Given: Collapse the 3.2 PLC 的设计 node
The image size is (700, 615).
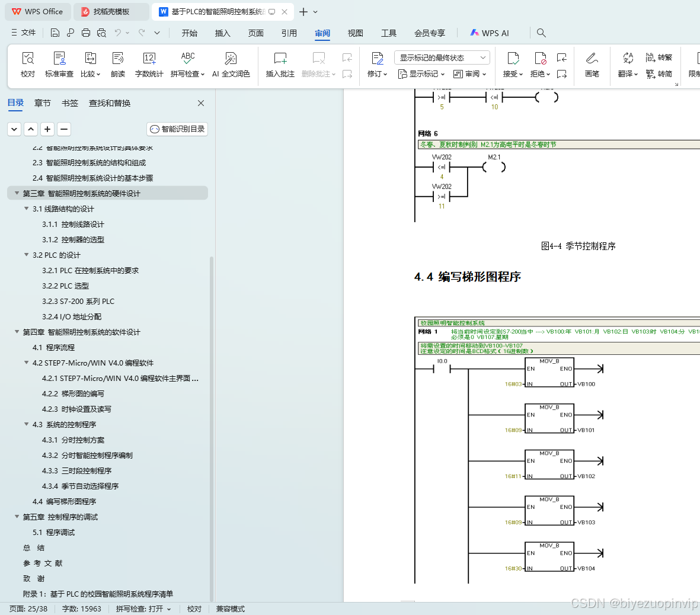Looking at the screenshot, I should click(x=26, y=255).
